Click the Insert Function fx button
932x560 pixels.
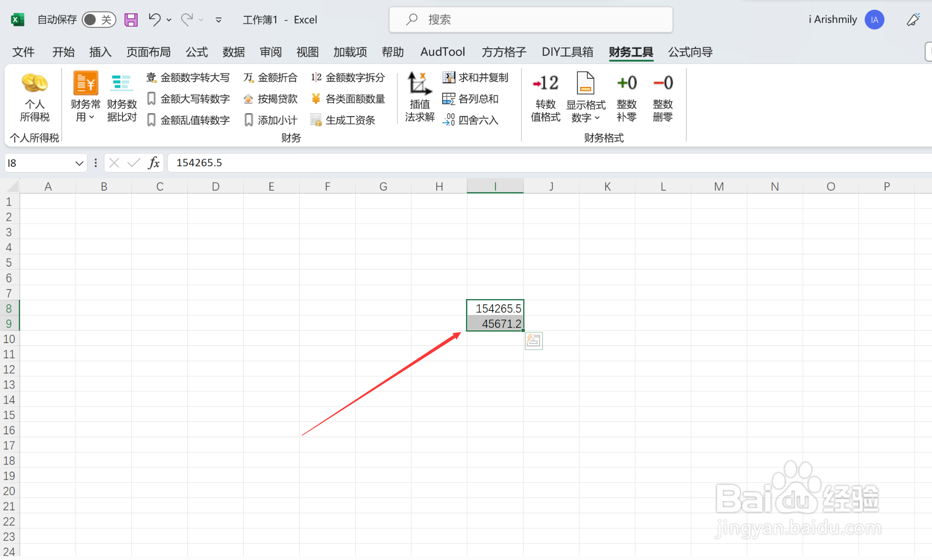click(x=154, y=163)
